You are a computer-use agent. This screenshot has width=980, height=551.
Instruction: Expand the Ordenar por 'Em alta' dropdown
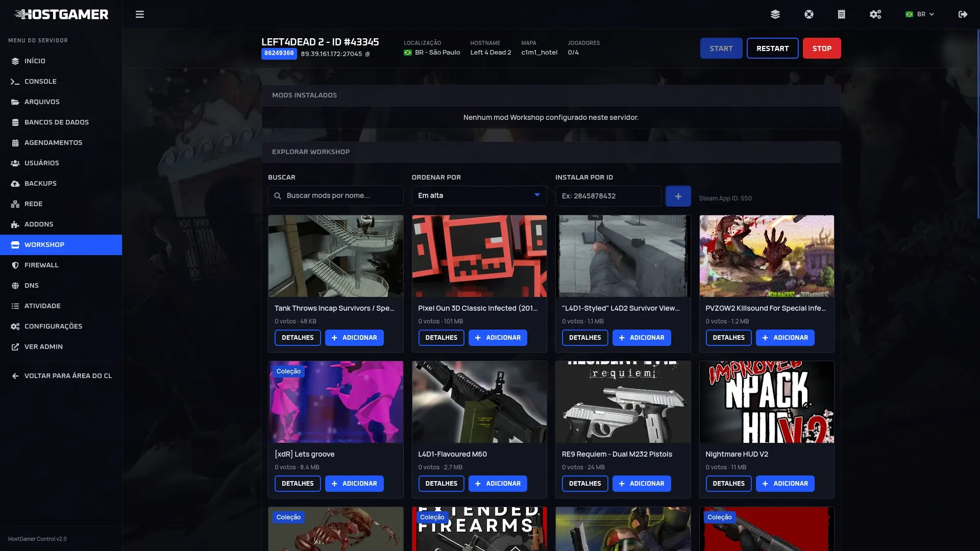pyautogui.click(x=479, y=196)
